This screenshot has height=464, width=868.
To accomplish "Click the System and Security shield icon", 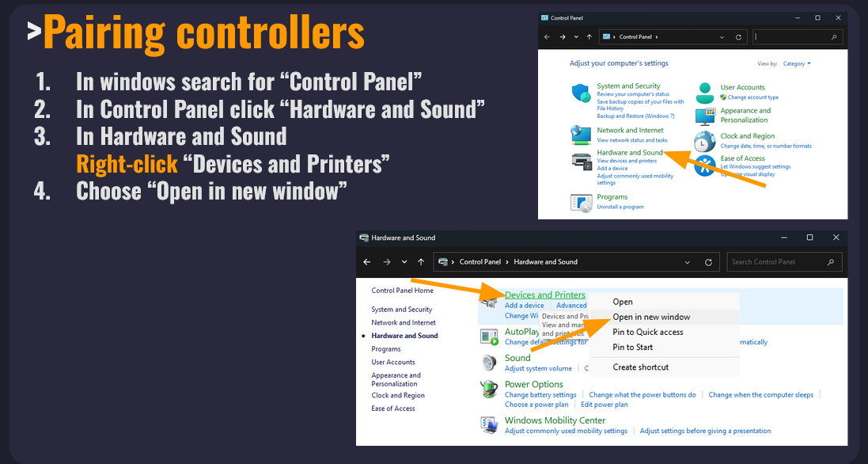I will point(582,93).
